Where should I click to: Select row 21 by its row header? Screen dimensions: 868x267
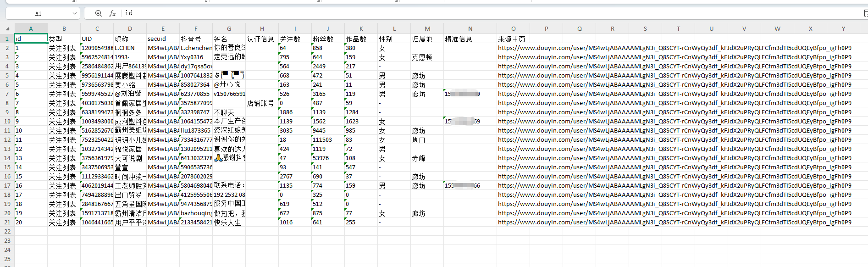(x=7, y=222)
